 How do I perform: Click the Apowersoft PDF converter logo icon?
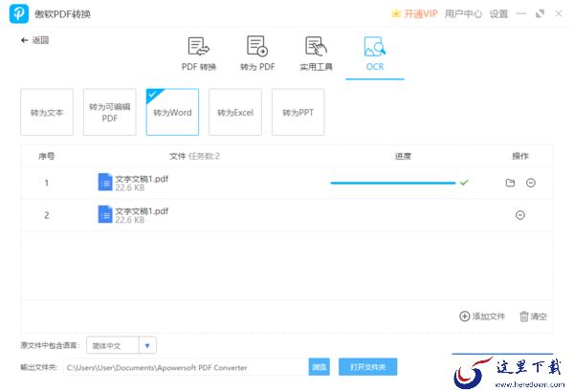(19, 14)
